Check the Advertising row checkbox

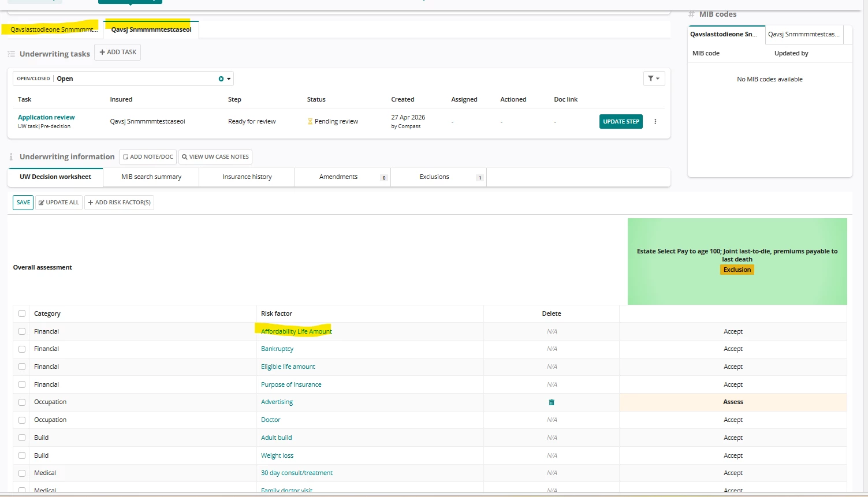pyautogui.click(x=22, y=402)
